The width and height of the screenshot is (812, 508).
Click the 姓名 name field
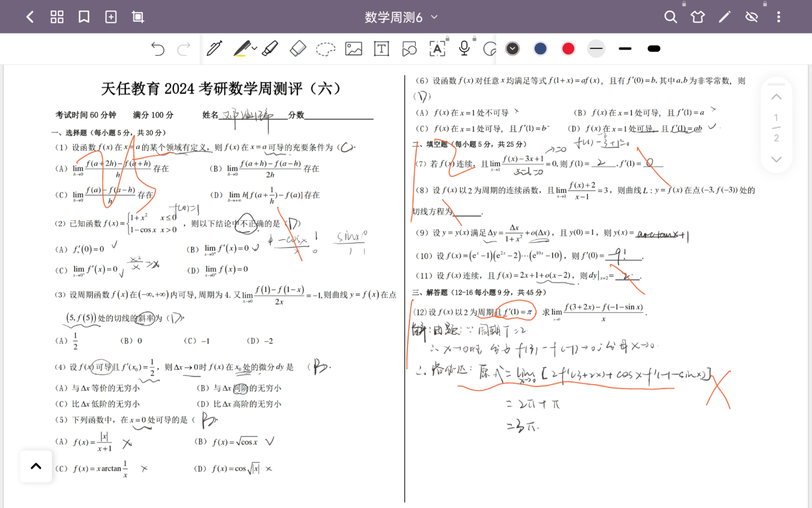253,115
